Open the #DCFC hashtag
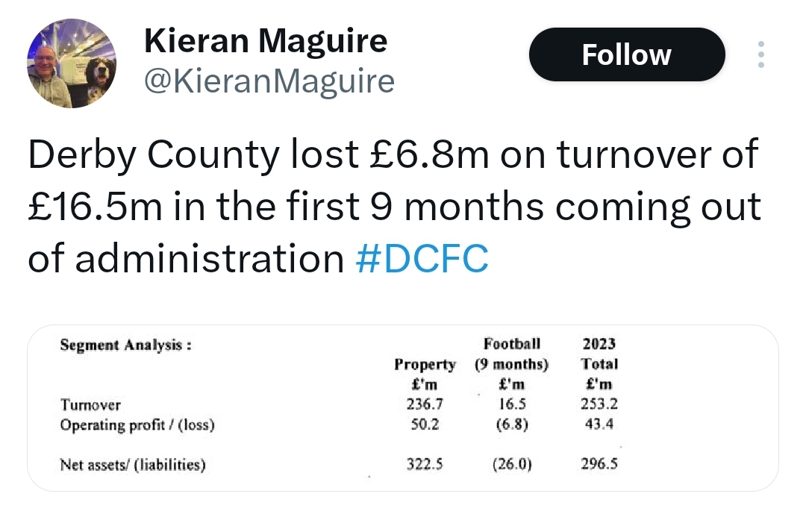The width and height of the screenshot is (806, 532). (422, 258)
